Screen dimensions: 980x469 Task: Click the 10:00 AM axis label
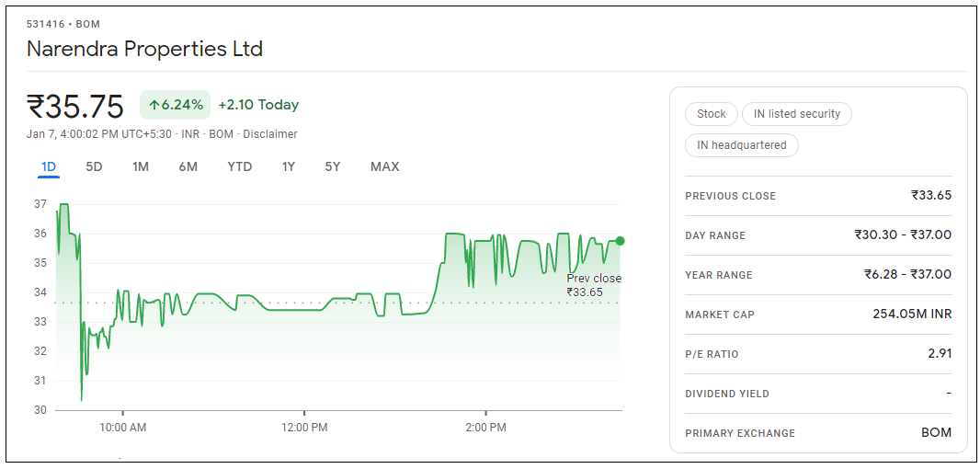click(122, 429)
